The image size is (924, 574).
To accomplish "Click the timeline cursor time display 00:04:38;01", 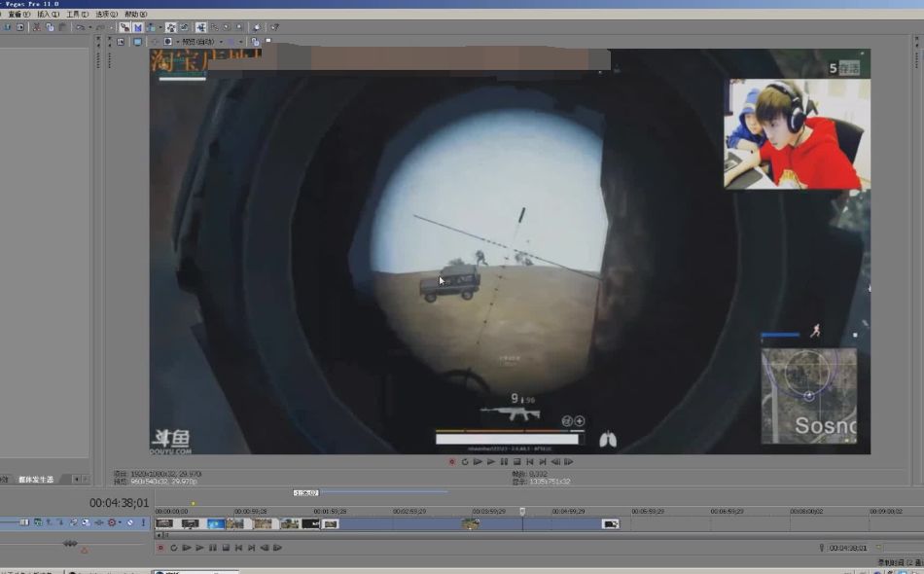I will [x=119, y=503].
